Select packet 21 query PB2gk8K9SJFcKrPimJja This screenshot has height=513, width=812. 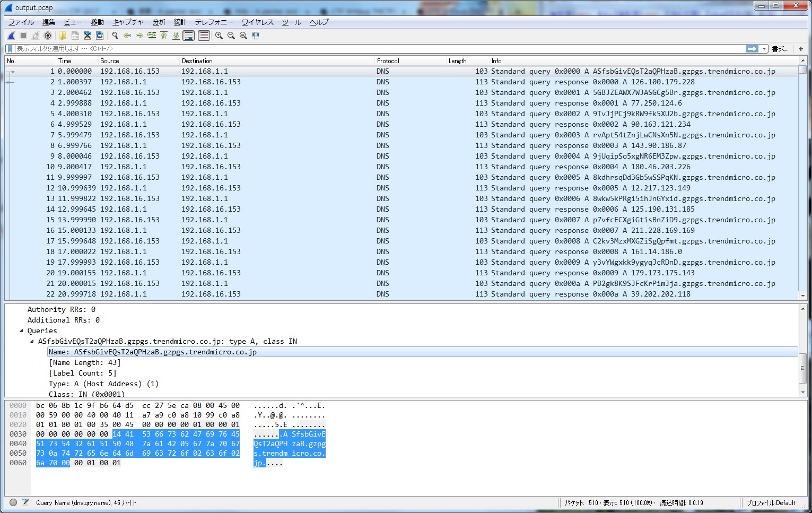pos(401,283)
